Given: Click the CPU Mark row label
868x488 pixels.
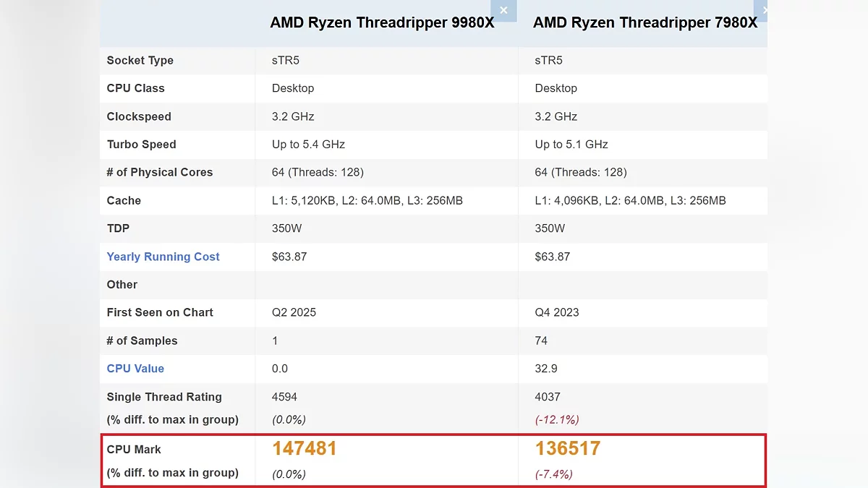Looking at the screenshot, I should click(x=134, y=450).
